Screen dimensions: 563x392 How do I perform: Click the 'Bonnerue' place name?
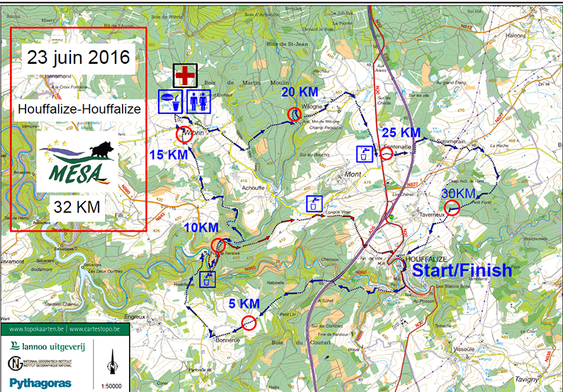[228, 340]
